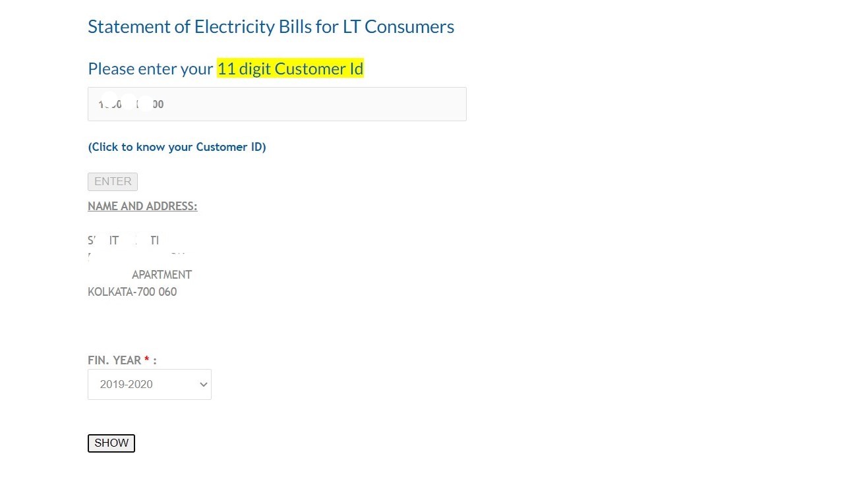Click the word 'APARTMENT' in the address
This screenshot has height=504, width=851.
pos(161,275)
